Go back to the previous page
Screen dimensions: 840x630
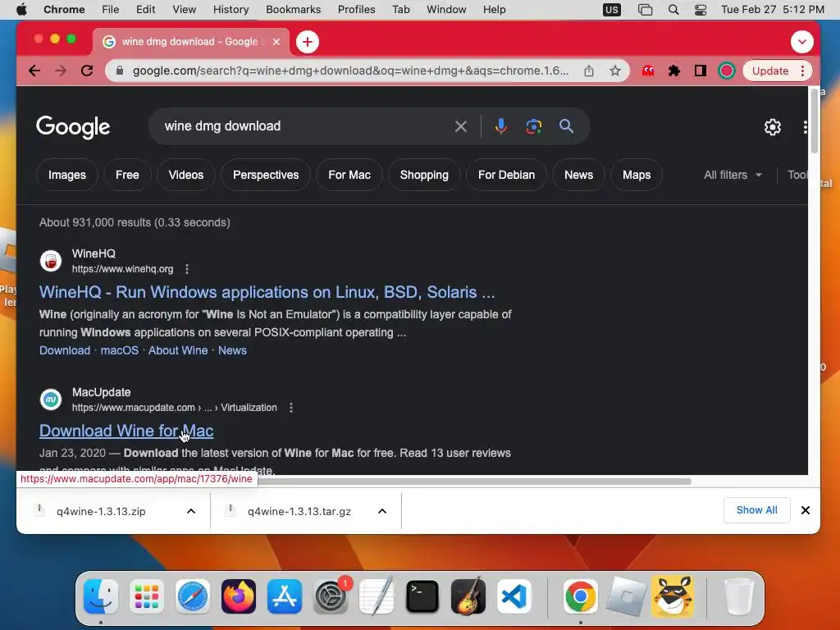tap(34, 71)
